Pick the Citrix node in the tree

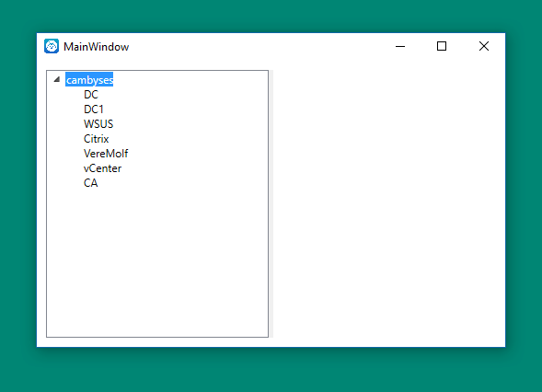tap(96, 139)
